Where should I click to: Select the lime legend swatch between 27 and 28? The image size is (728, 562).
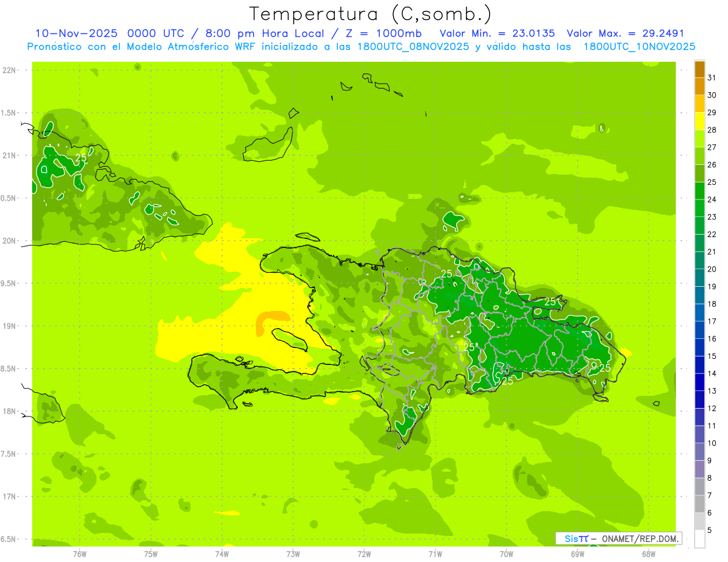pos(699,139)
